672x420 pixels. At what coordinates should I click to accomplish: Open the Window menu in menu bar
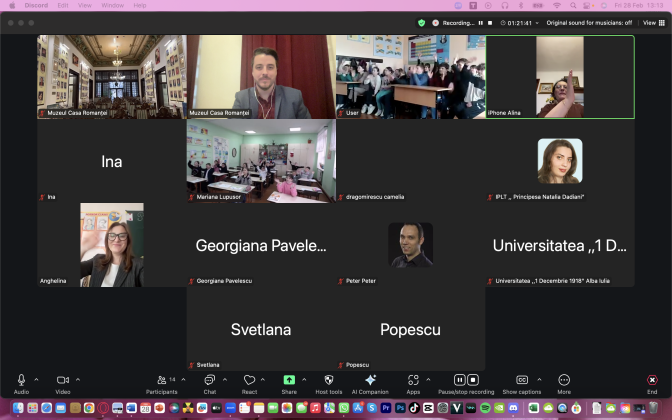click(113, 5)
